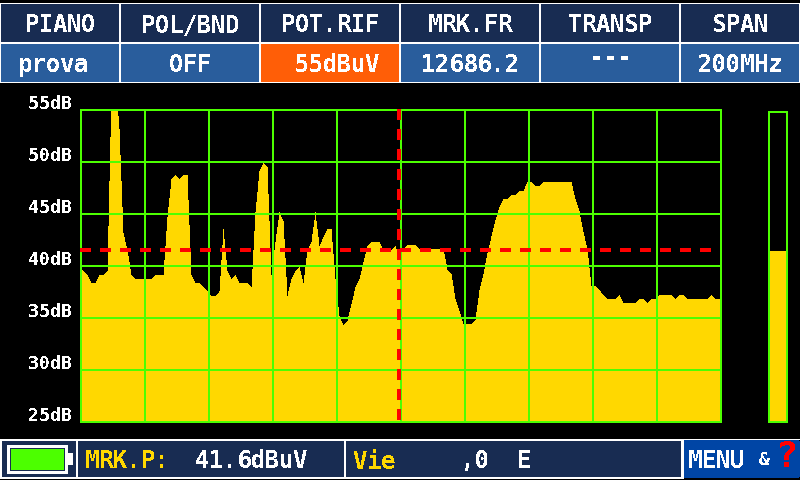The height and width of the screenshot is (480, 800).
Task: Open the MENU button
Action: [x=715, y=460]
